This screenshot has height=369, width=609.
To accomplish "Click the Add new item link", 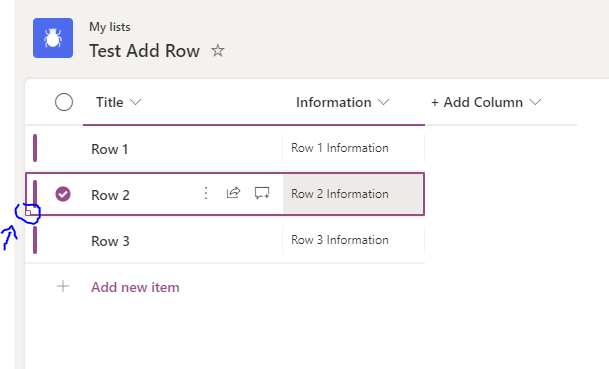I will [135, 287].
